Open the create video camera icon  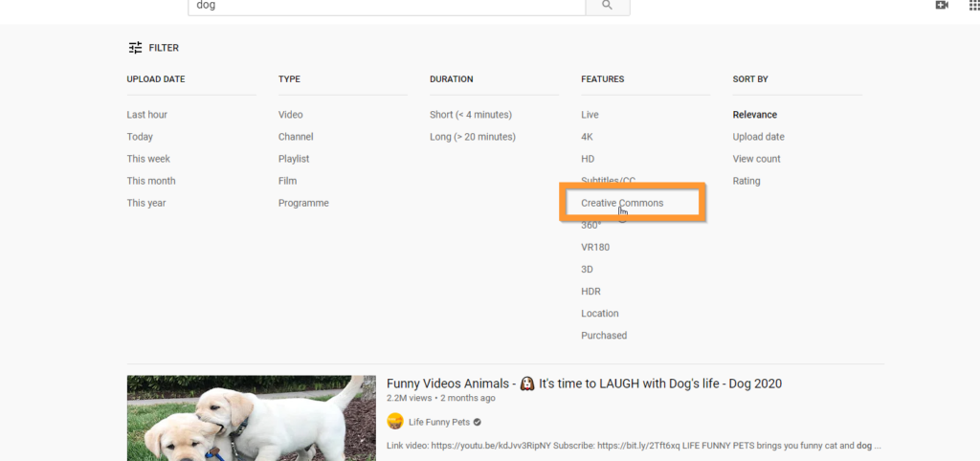(x=942, y=5)
